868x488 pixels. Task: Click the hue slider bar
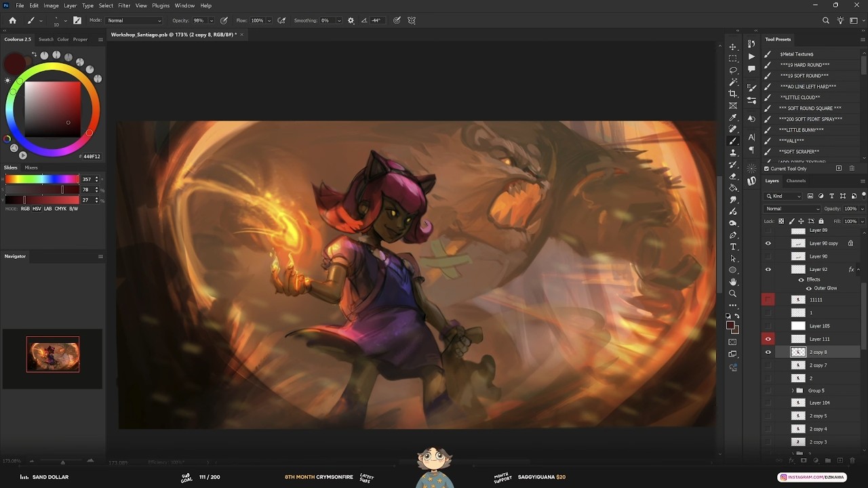[x=42, y=179]
